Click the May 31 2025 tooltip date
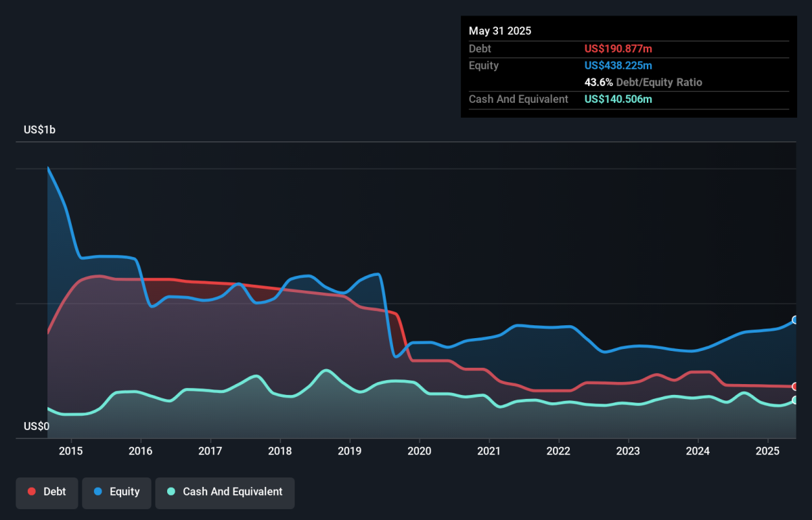812x520 pixels. click(500, 31)
